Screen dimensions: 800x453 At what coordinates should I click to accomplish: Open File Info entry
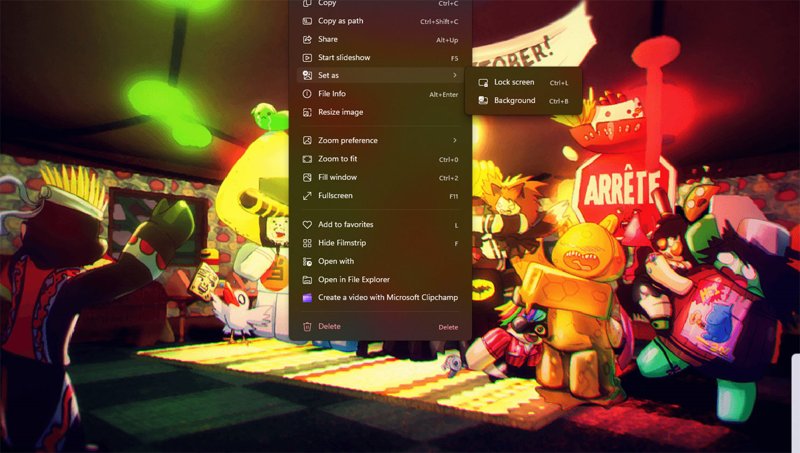[381, 94]
